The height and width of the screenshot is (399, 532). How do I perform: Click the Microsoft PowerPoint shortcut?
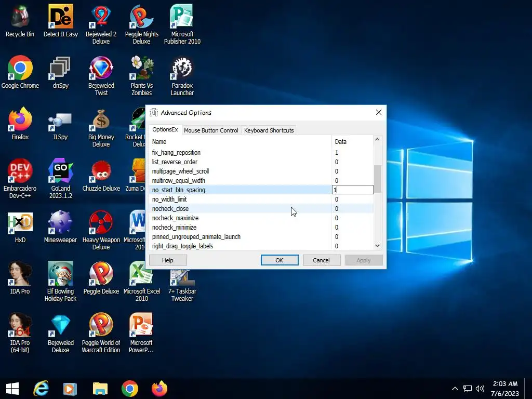(141, 333)
